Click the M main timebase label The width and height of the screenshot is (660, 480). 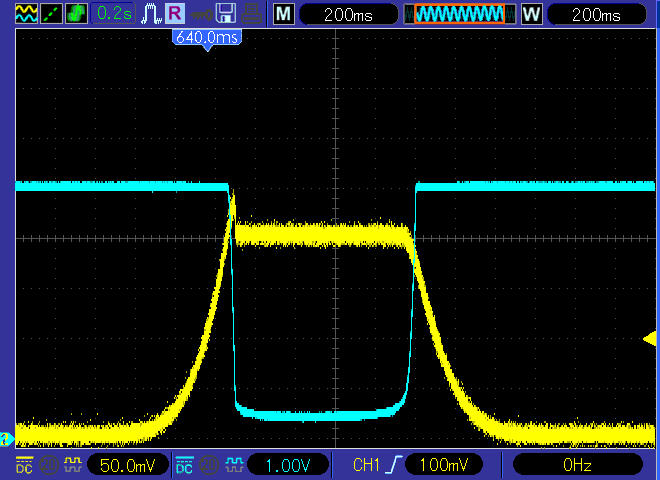283,14
